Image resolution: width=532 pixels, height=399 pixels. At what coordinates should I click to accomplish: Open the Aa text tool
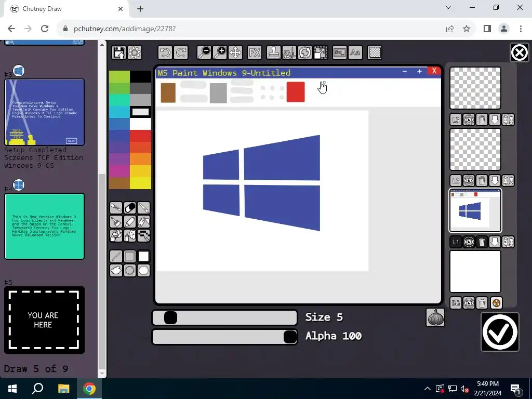(x=355, y=52)
